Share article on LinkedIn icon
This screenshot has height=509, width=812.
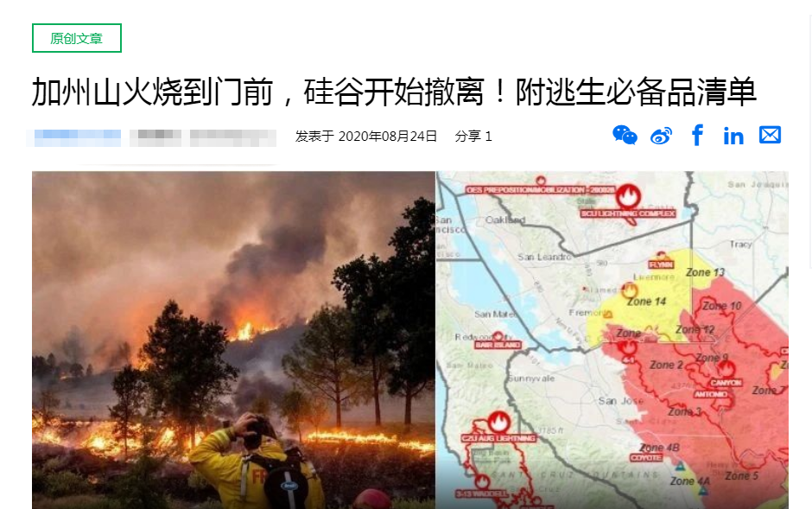(x=733, y=137)
